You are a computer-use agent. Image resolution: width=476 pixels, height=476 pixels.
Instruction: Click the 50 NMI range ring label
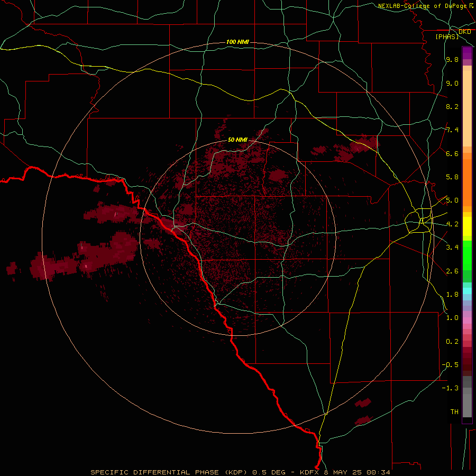237,140
